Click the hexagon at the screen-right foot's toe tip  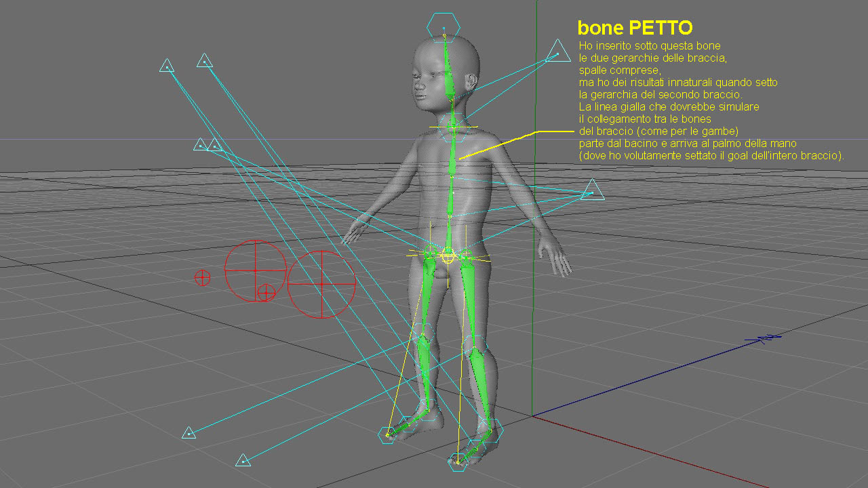tap(458, 462)
